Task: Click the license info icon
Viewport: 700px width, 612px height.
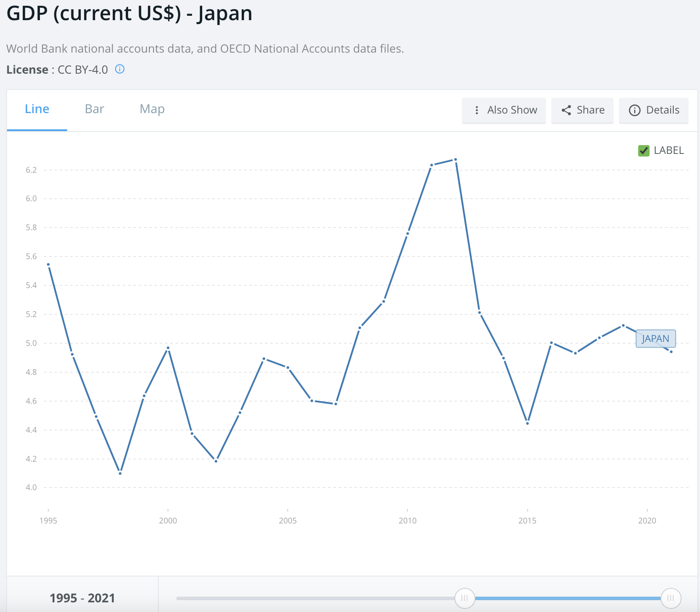Action: coord(120,69)
